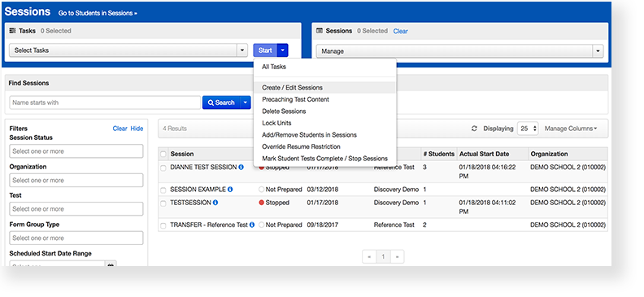Expand the Select Tasks dropdown arrow

click(x=242, y=50)
